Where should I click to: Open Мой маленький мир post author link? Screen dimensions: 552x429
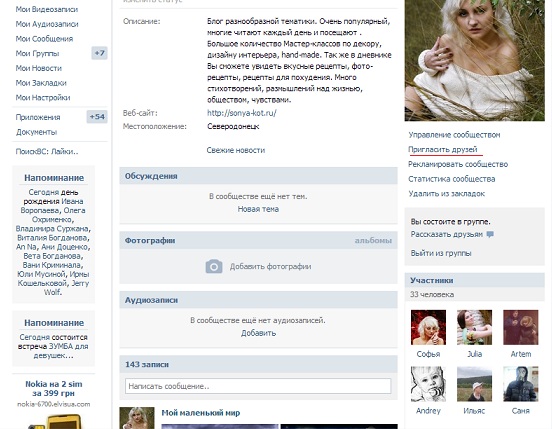point(201,413)
